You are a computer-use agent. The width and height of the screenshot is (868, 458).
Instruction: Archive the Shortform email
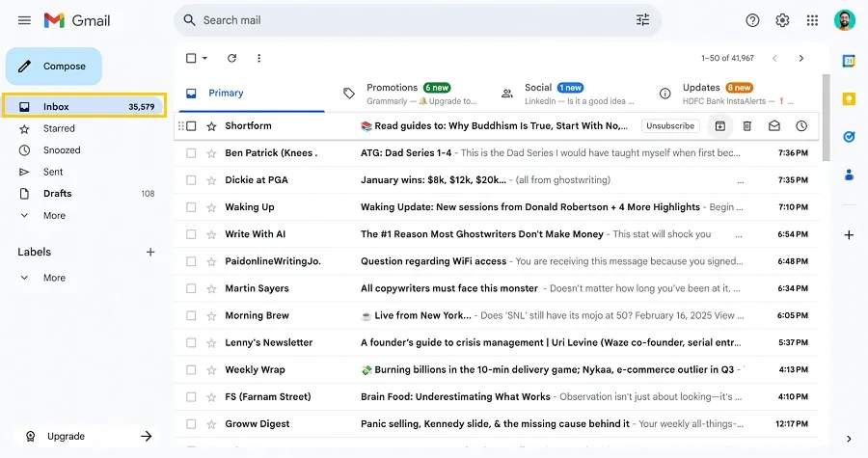tap(720, 126)
